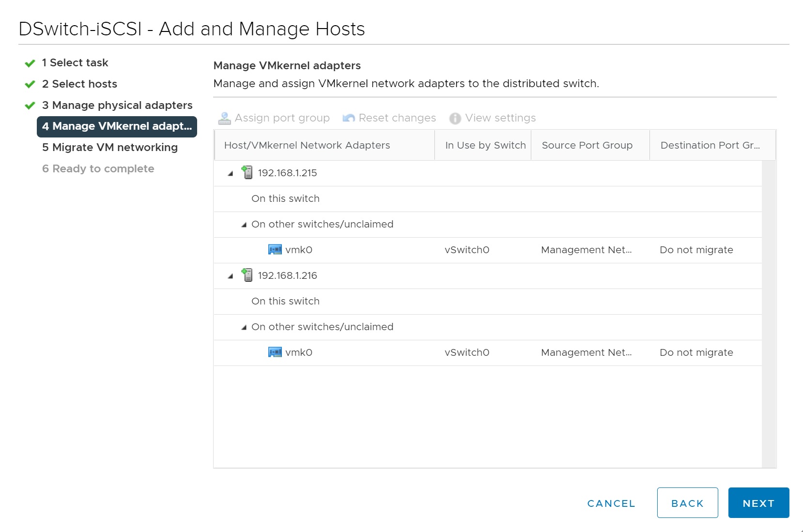Select vmk0 adapter icon under 192.168.1.216
The image size is (803, 532).
point(275,352)
